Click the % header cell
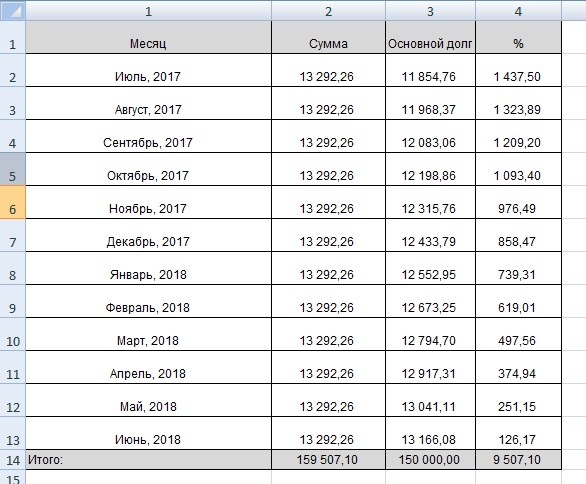 tap(518, 37)
